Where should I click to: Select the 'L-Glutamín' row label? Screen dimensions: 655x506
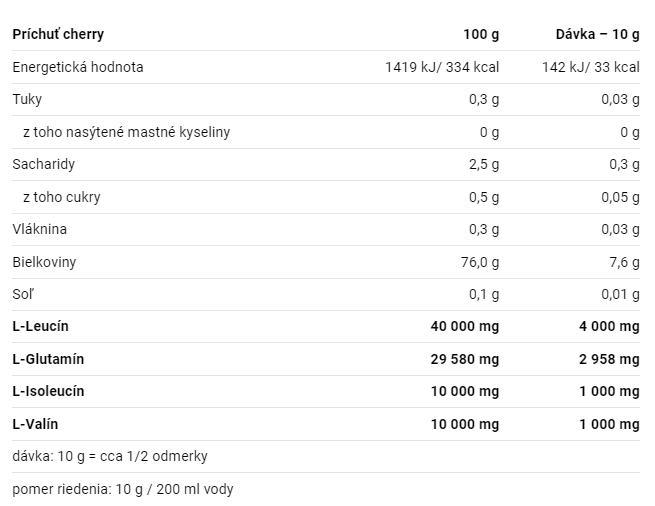tap(48, 359)
